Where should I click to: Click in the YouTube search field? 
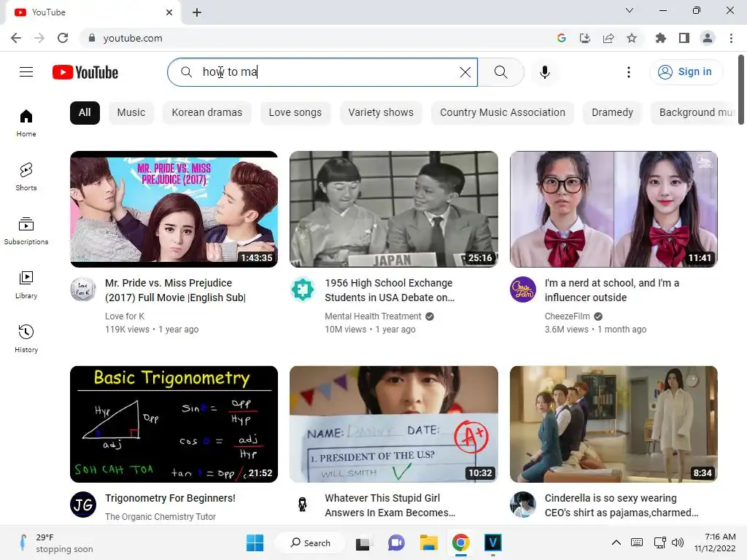(x=324, y=72)
